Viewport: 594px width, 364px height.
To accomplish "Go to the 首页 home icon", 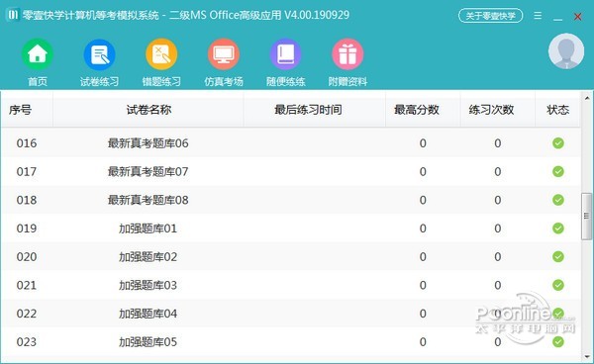I will point(38,54).
